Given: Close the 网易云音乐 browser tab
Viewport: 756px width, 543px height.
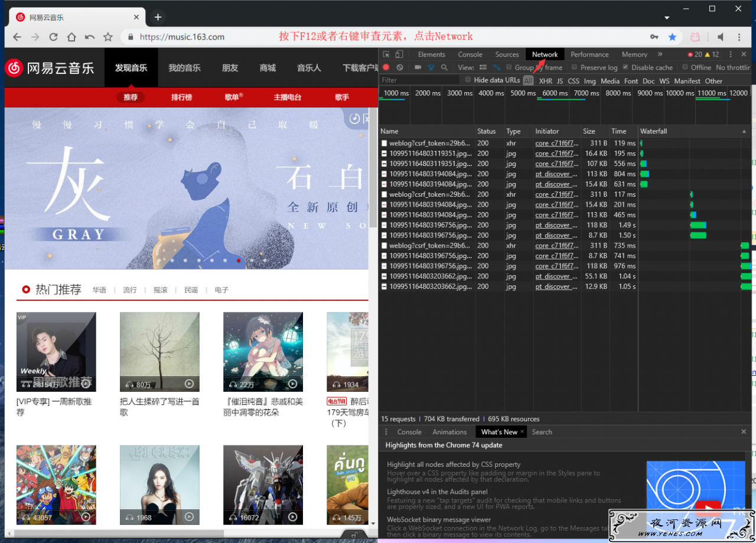Looking at the screenshot, I should (x=136, y=17).
